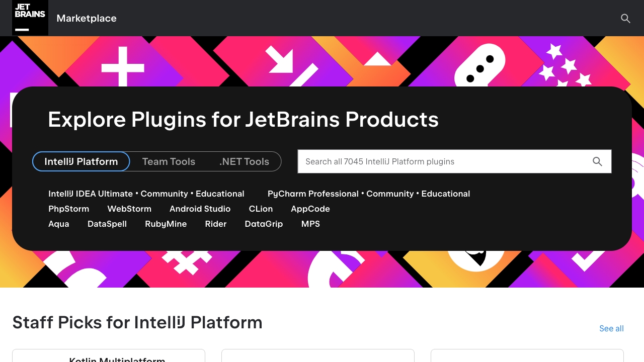Browse WebStorm plugins

(129, 209)
